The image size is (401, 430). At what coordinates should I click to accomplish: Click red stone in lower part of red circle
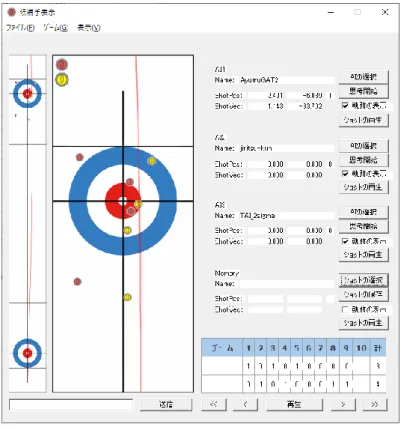pyautogui.click(x=131, y=211)
